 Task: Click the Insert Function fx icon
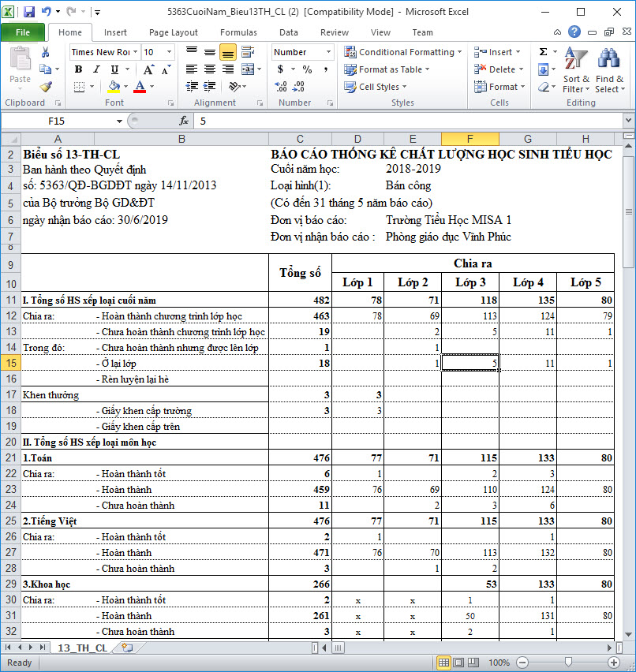[x=184, y=121]
